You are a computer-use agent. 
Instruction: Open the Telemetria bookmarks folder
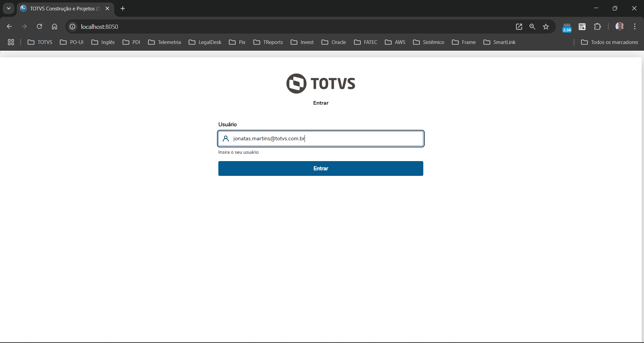tap(164, 42)
